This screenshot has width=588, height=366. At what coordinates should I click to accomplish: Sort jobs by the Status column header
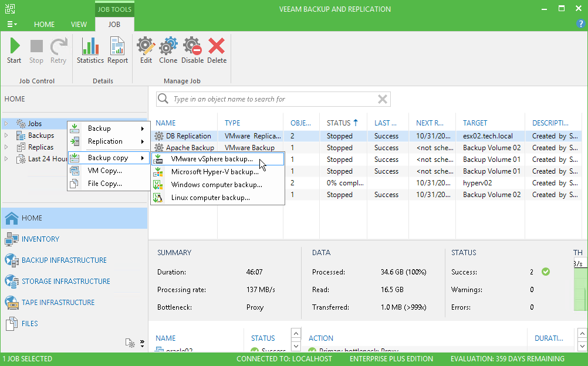coord(339,123)
